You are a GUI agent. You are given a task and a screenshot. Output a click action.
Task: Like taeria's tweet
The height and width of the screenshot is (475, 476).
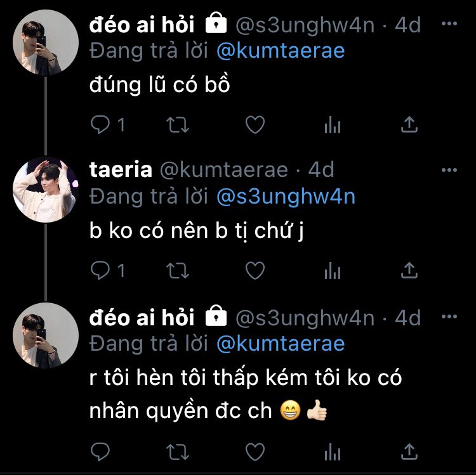point(255,271)
